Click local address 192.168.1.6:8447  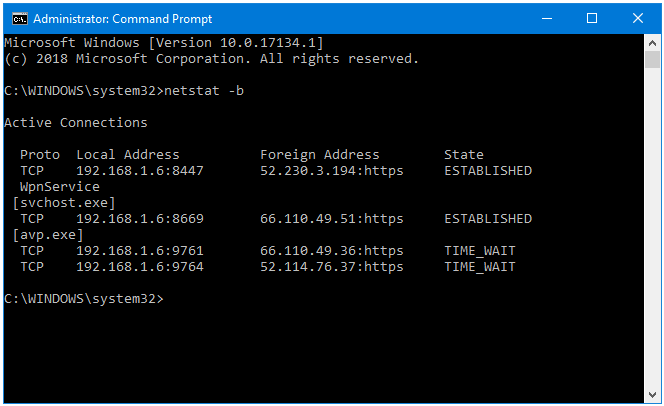pyautogui.click(x=140, y=171)
